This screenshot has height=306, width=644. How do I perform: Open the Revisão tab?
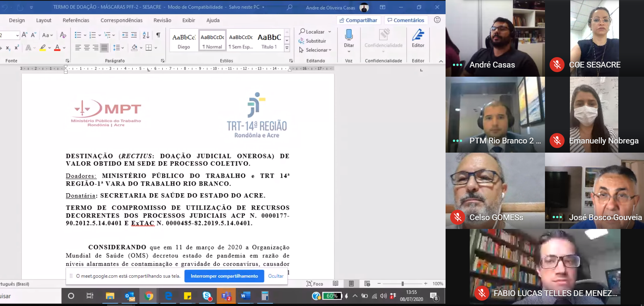(x=162, y=20)
